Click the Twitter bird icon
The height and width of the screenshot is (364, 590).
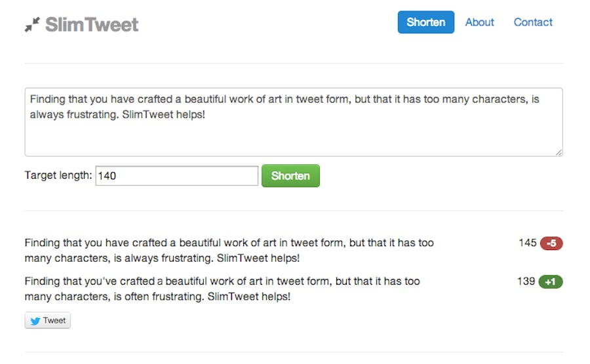click(x=35, y=320)
